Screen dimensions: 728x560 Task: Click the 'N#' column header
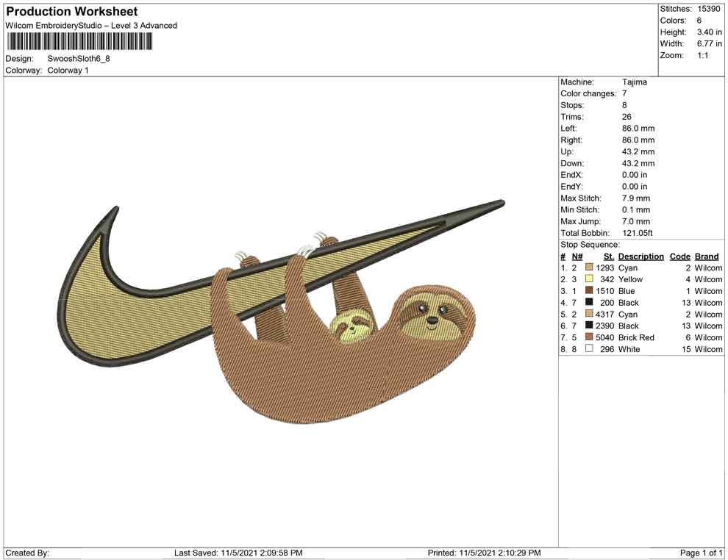[577, 256]
